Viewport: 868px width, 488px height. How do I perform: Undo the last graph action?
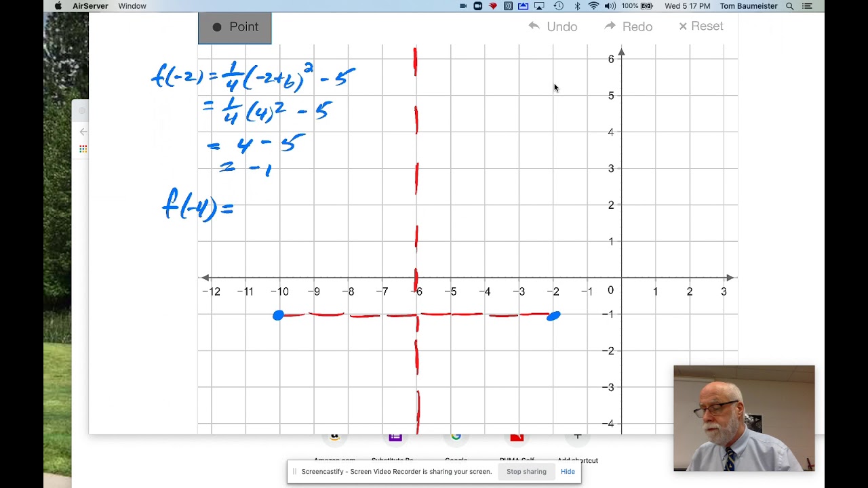[553, 26]
